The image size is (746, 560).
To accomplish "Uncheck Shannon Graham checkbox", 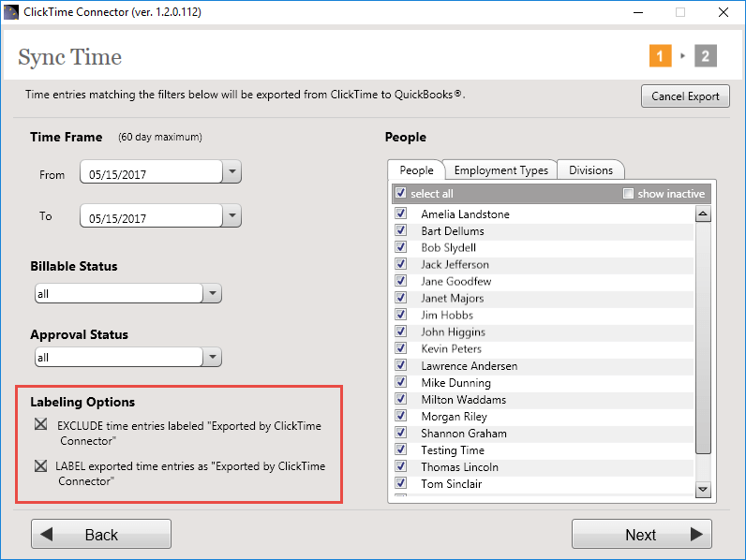I will (400, 433).
